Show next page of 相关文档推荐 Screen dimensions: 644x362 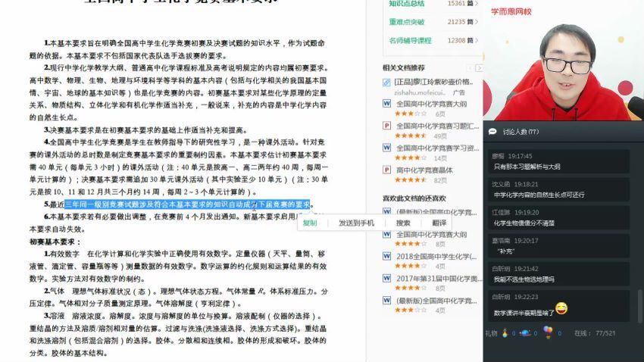(479, 67)
